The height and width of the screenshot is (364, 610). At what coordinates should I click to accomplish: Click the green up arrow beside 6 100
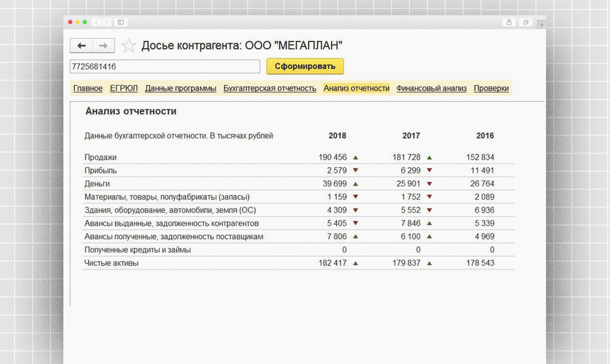[x=430, y=237]
